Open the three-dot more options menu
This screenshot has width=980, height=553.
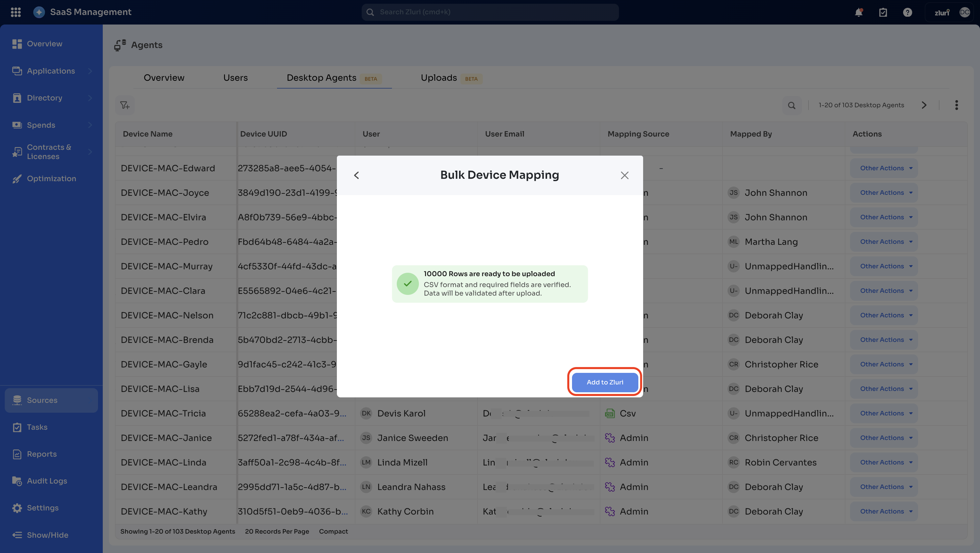[957, 105]
